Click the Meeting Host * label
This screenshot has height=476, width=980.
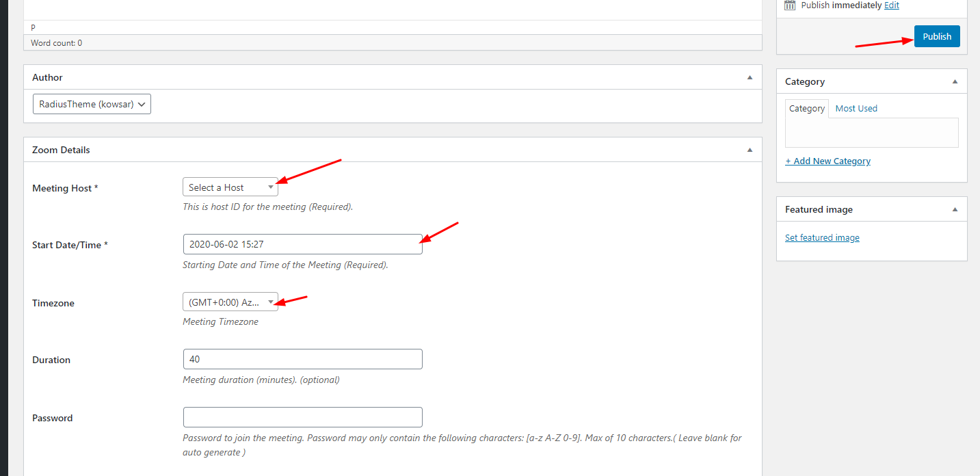pos(65,188)
